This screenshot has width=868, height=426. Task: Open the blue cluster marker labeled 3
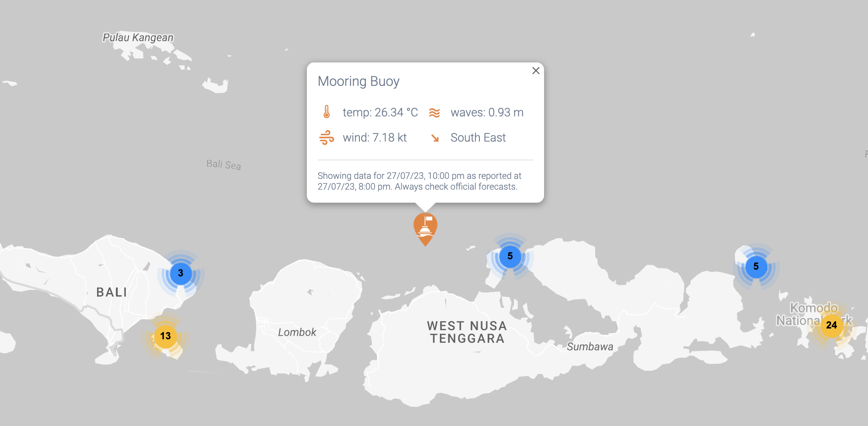pyautogui.click(x=181, y=273)
